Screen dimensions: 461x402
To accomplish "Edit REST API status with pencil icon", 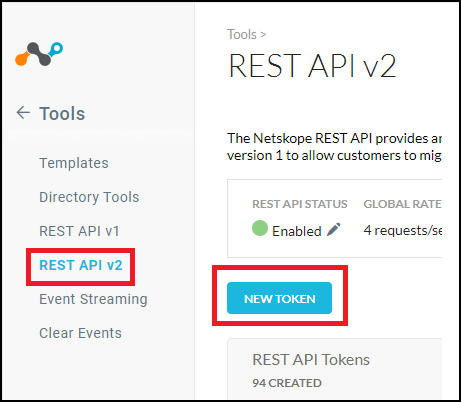I will coord(334,229).
